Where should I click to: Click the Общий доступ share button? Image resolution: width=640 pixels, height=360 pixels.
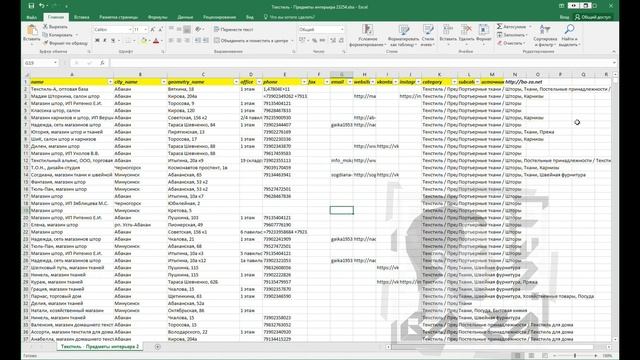click(593, 17)
